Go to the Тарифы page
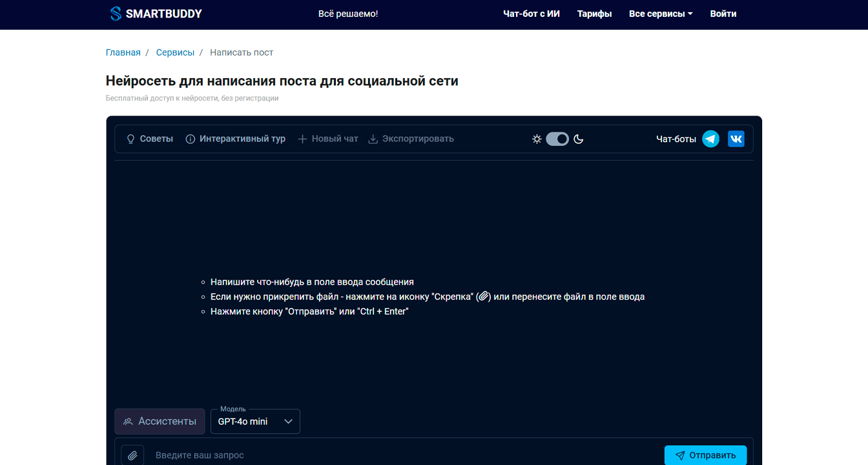The width and height of the screenshot is (868, 465). pos(594,14)
